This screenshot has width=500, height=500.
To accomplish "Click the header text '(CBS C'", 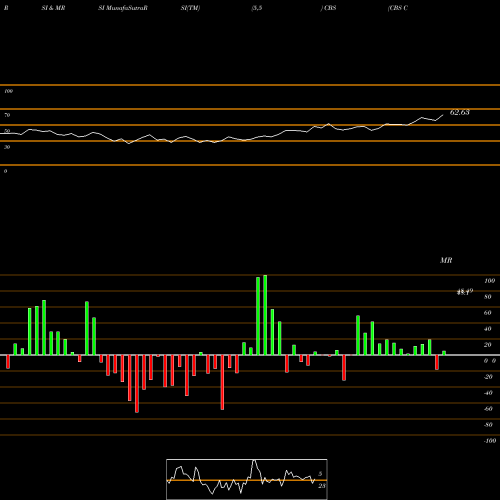I will 398,8.
